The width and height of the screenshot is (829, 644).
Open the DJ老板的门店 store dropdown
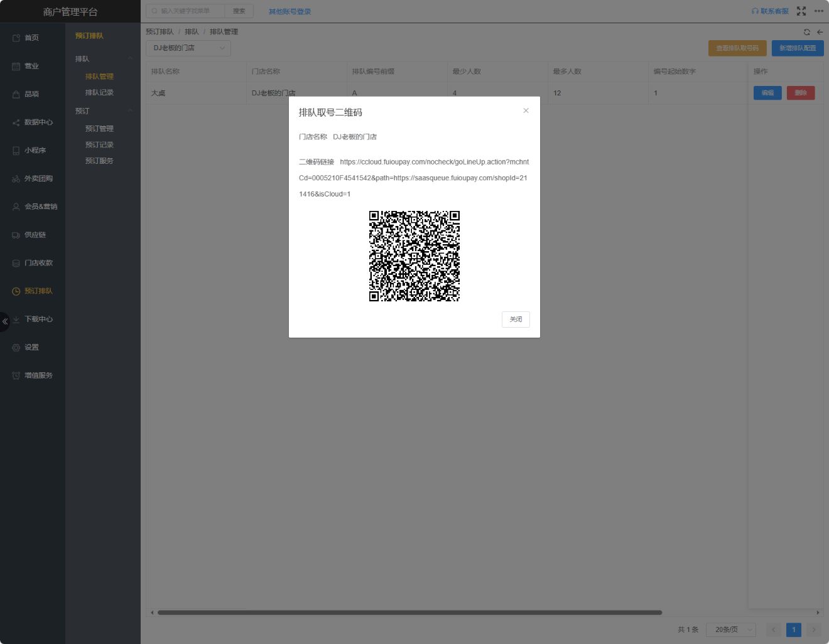(x=188, y=48)
